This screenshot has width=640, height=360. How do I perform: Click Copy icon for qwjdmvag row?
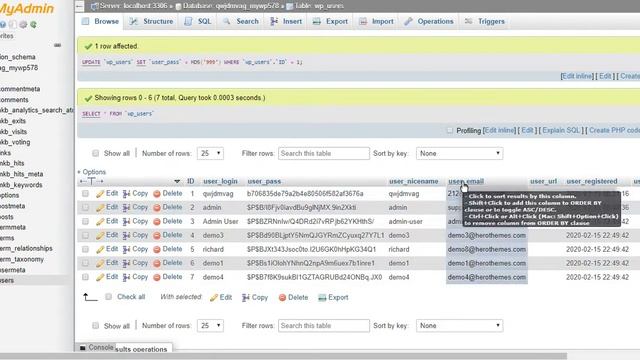click(127, 194)
